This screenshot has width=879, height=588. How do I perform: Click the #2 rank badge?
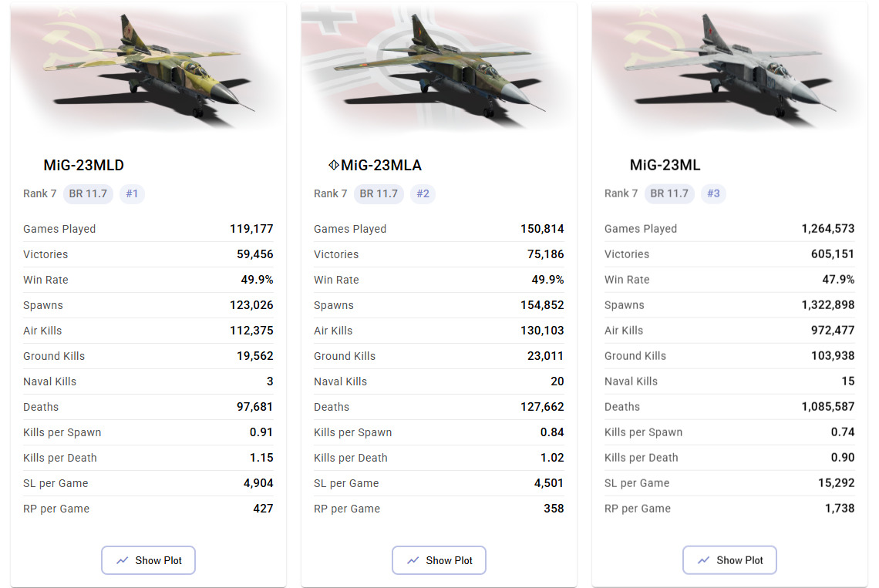tap(423, 193)
